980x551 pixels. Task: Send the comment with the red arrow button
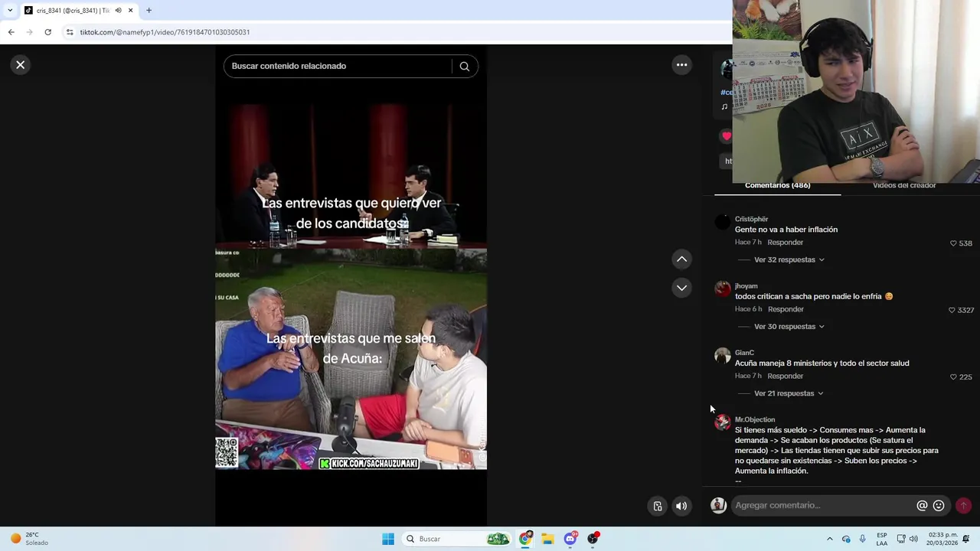[x=963, y=505]
